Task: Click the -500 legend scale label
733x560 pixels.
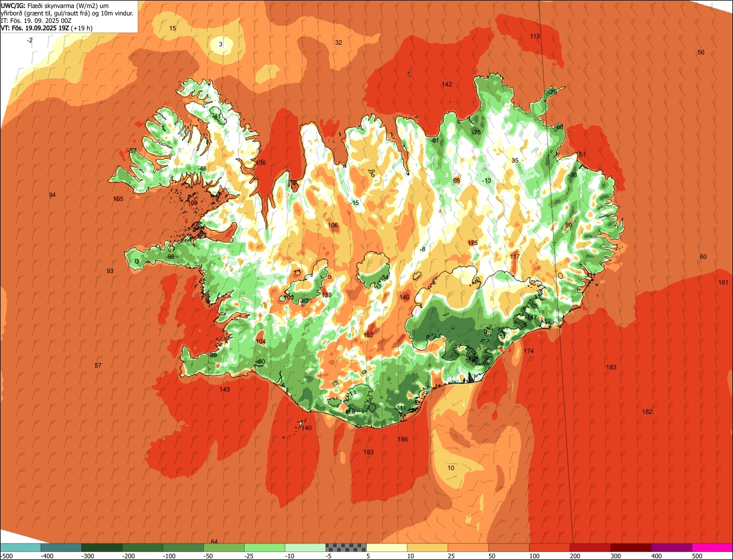Action: [7, 556]
